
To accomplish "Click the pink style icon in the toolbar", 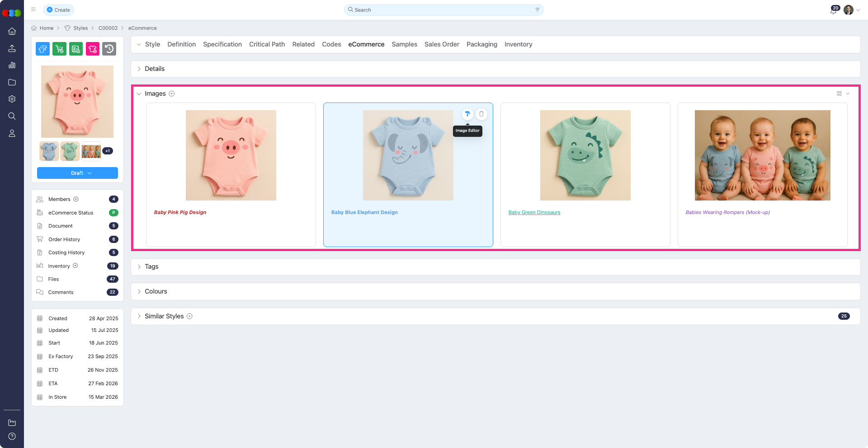I will pyautogui.click(x=93, y=49).
